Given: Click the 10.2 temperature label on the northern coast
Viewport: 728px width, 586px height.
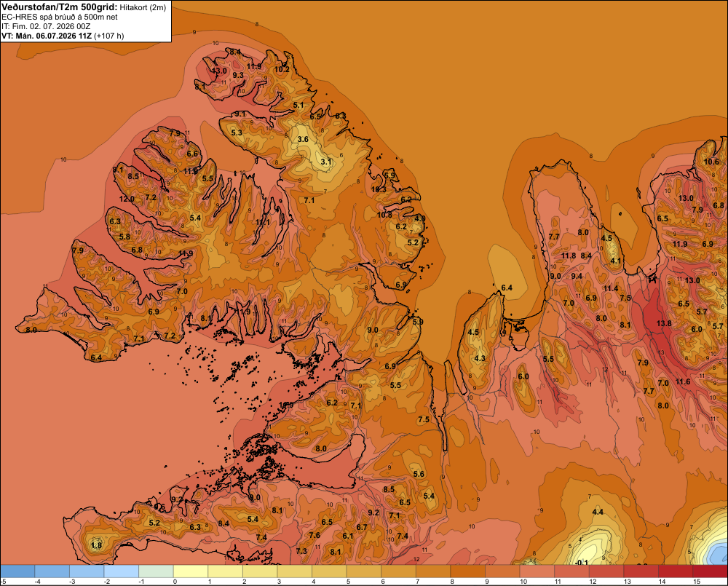Looking at the screenshot, I should point(282,70).
